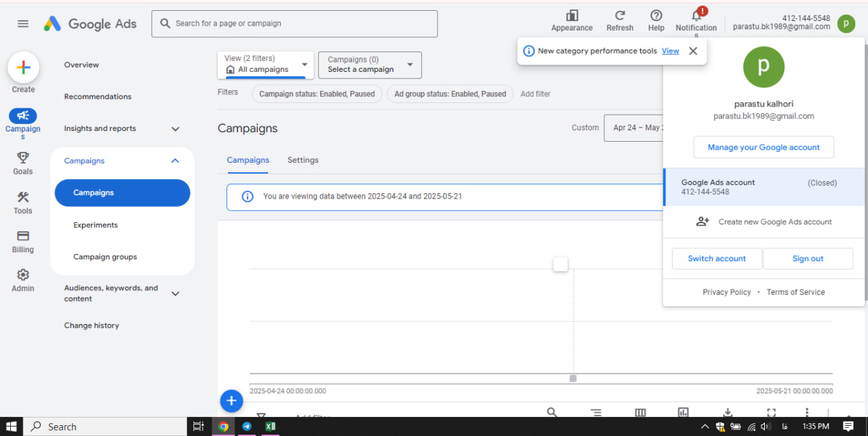The width and height of the screenshot is (868, 436).
Task: Switch to the Settings tab
Action: [302, 160]
